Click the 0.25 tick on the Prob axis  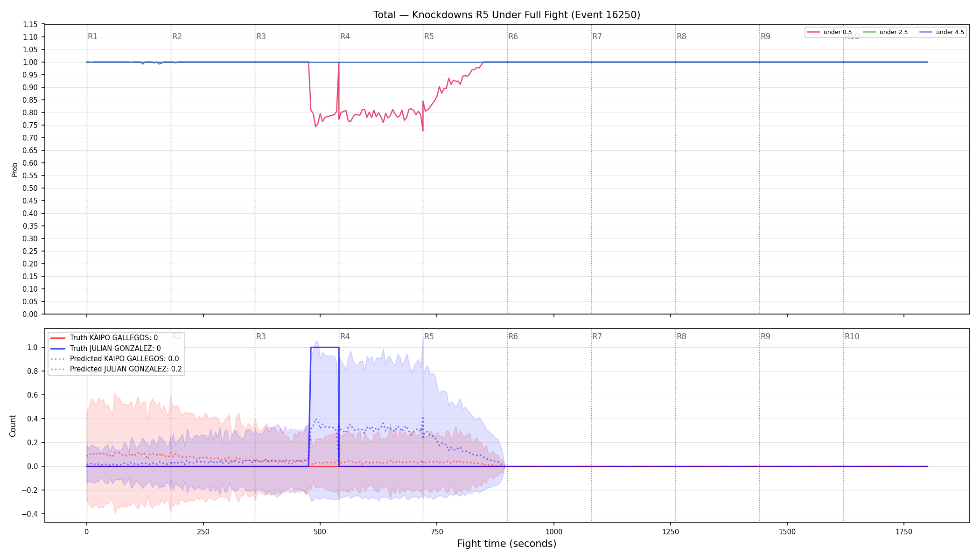click(30, 251)
